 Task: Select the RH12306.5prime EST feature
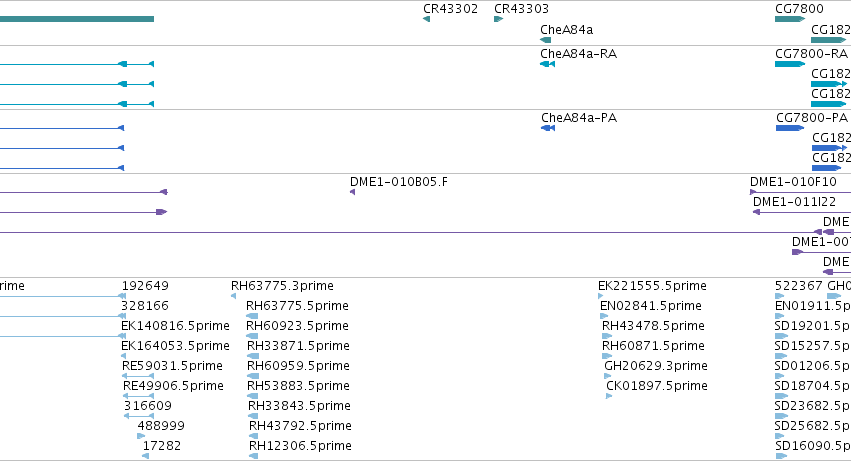click(253, 456)
